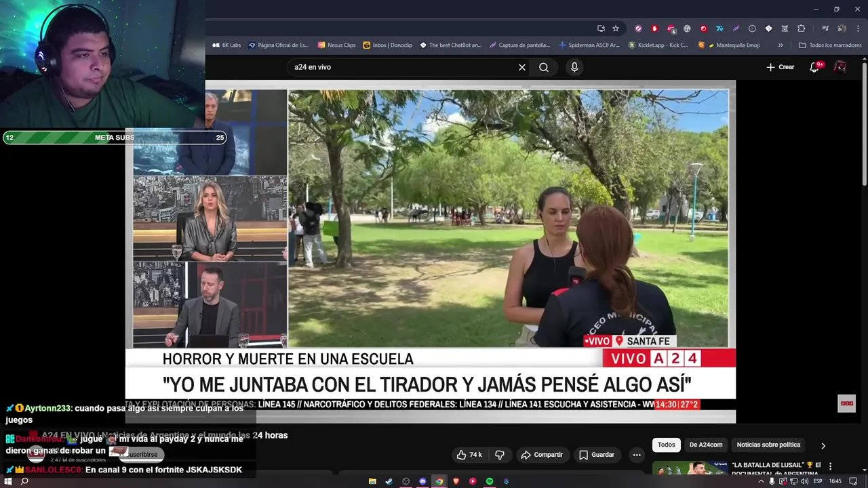Screen dimensions: 868x488
Task: Click the 7TV extension icon
Action: tap(719, 28)
